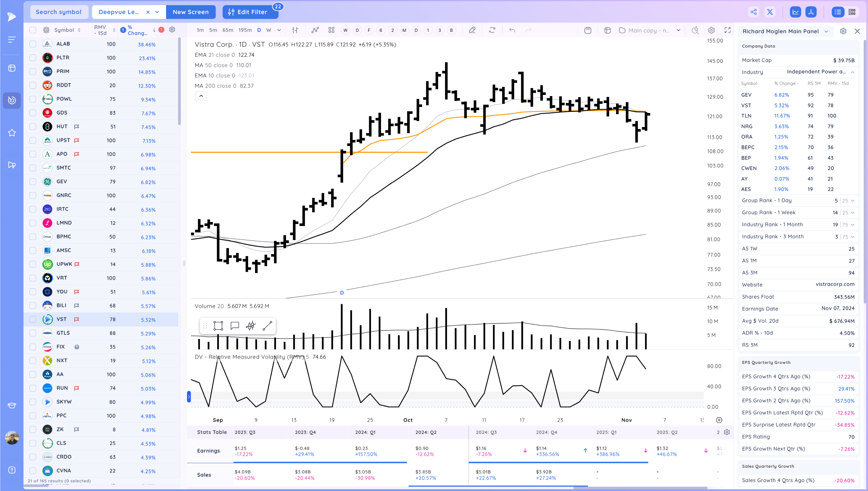868x491 pixels.
Task: Click the undo arrow in chart toolbar
Action: 512,30
